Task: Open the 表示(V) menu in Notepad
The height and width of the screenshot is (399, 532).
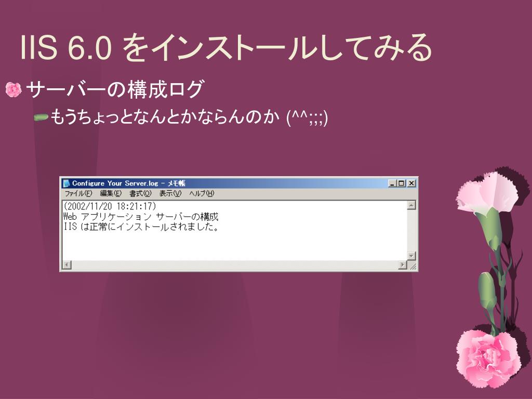Action: pyautogui.click(x=170, y=193)
